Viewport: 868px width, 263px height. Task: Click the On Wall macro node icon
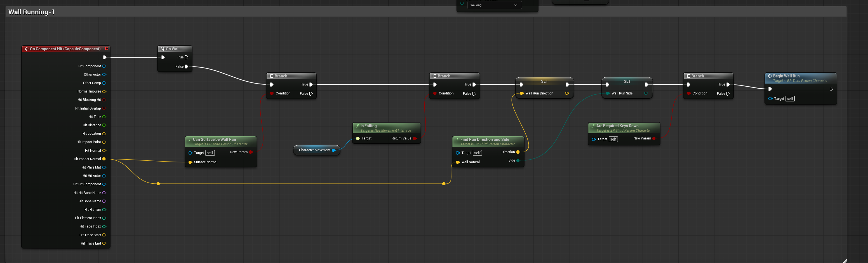click(163, 49)
